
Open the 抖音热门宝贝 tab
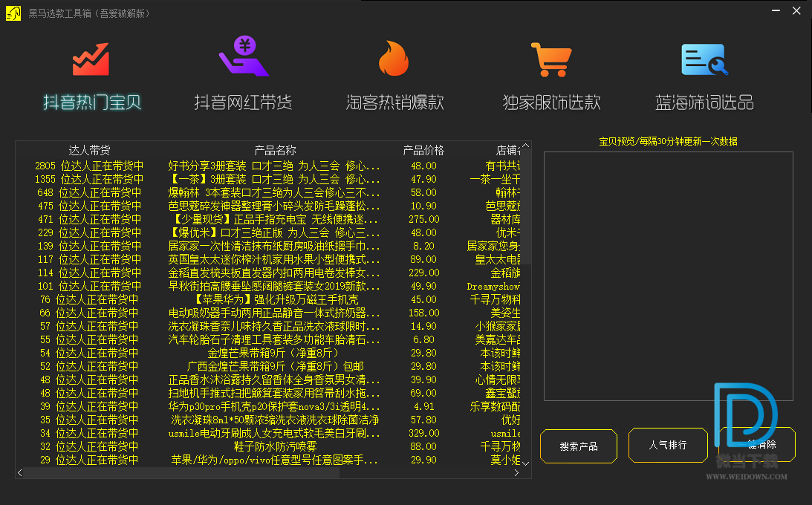point(92,102)
